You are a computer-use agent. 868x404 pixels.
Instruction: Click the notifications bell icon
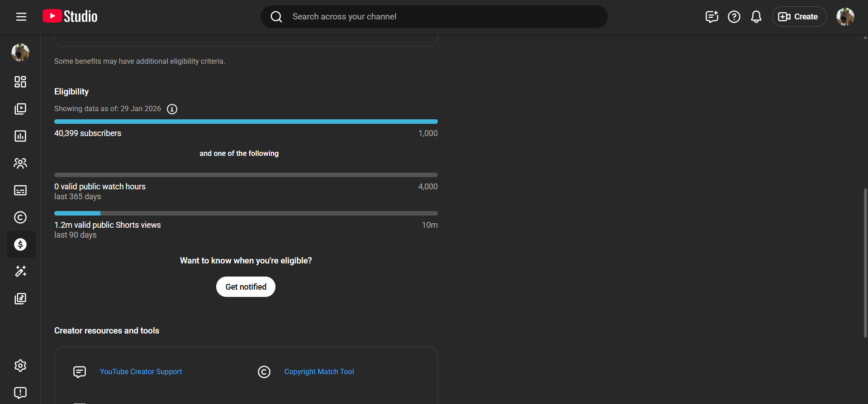(x=756, y=17)
